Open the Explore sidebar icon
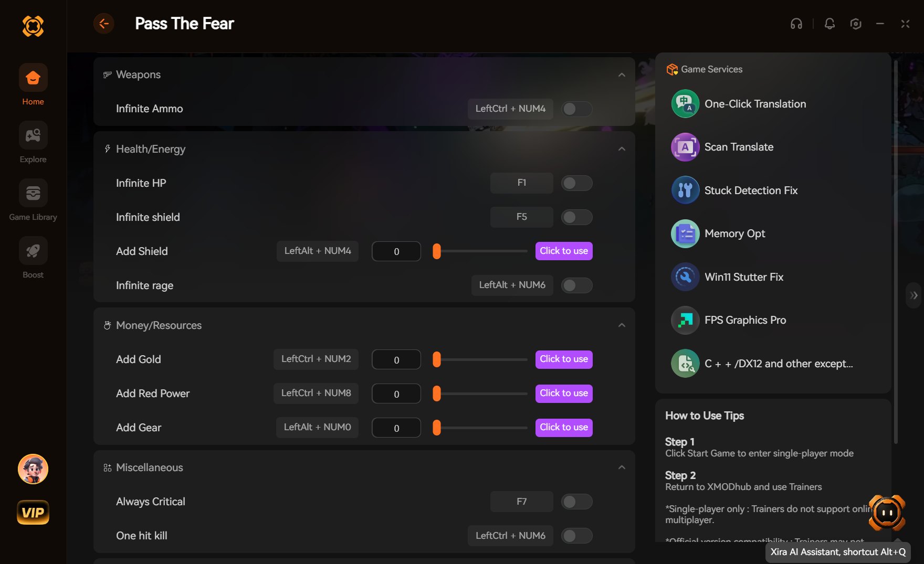The width and height of the screenshot is (924, 564). coord(33,135)
